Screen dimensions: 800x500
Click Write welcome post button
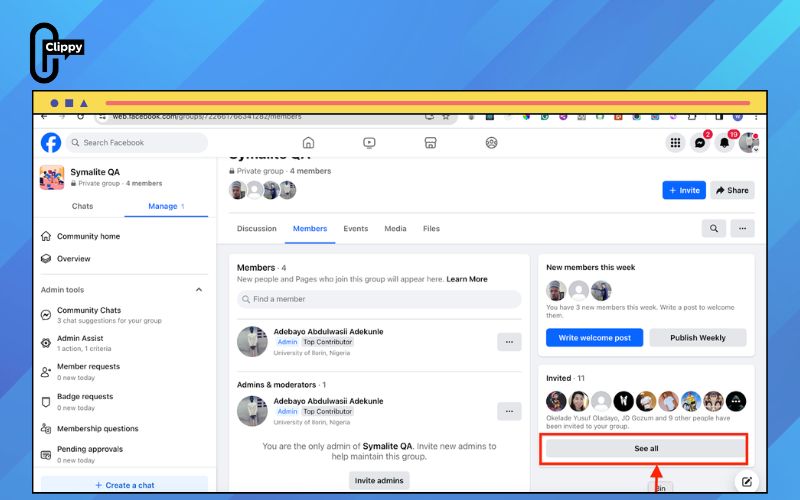click(594, 338)
